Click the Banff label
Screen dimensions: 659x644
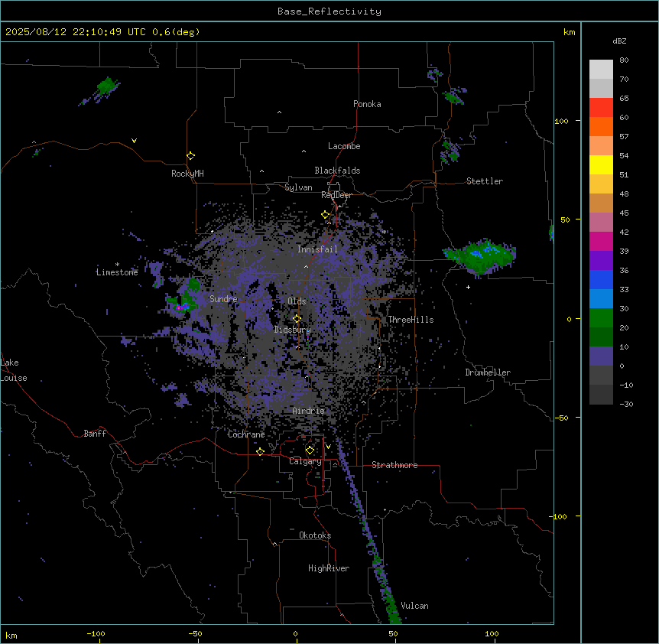point(95,434)
